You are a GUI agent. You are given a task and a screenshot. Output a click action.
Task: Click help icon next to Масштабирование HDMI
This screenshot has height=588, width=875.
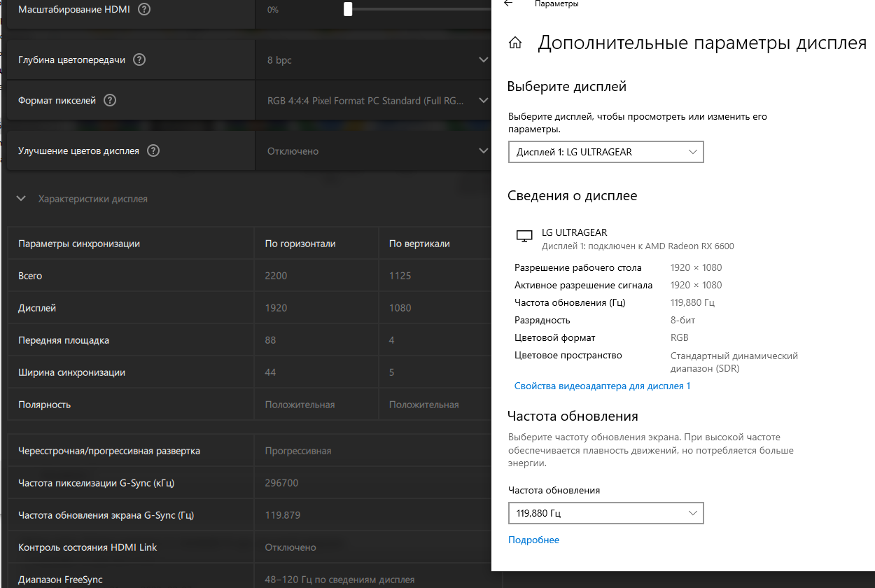coord(144,10)
